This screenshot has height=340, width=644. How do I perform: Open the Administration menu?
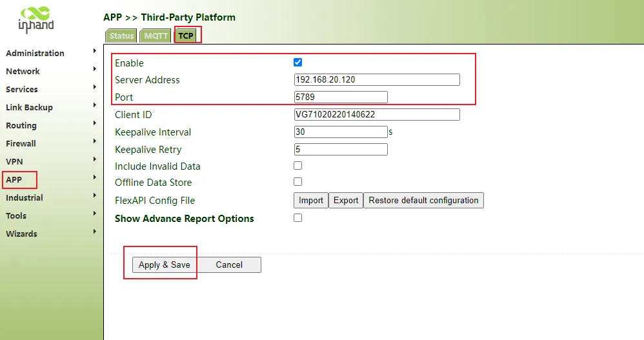35,53
